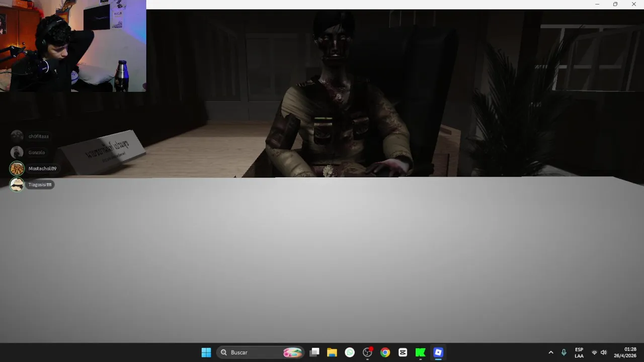Open WhatsApp from the taskbar
This screenshot has height=362, width=644.
click(350, 352)
